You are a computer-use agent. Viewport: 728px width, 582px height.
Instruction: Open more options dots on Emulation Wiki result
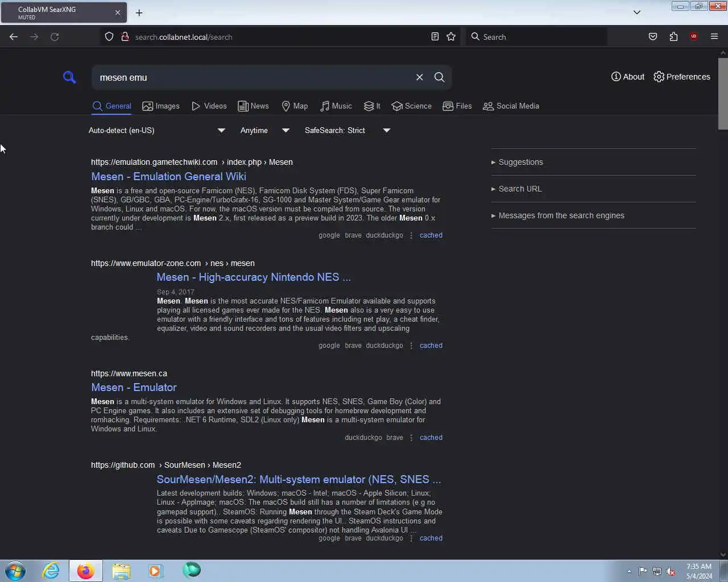pos(411,235)
